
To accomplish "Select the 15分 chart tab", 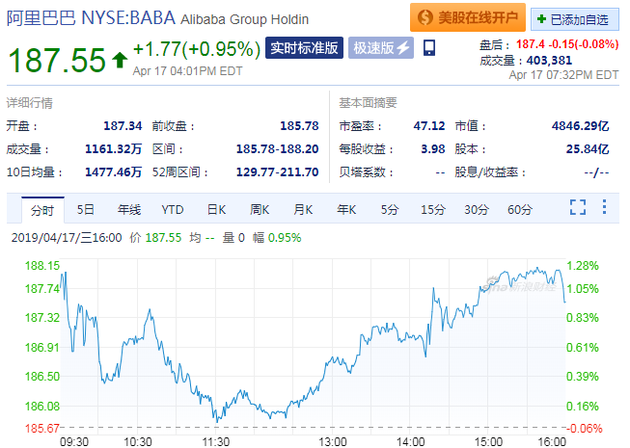I will coord(433,209).
